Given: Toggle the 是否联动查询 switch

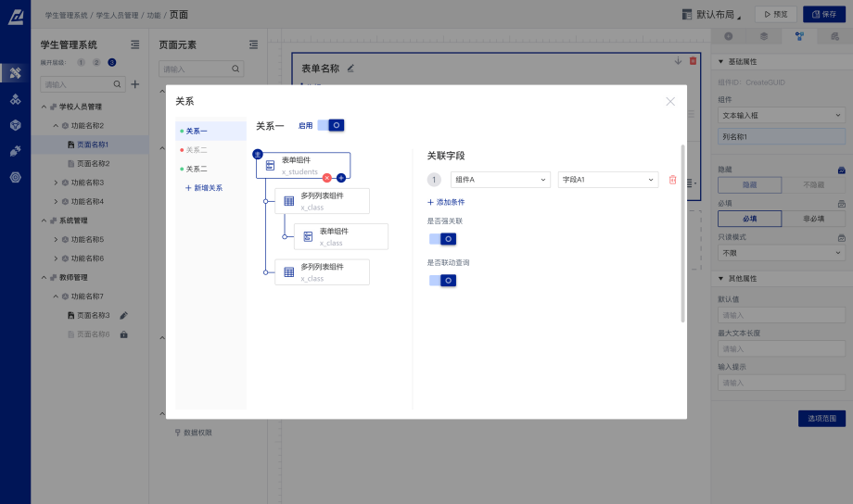Looking at the screenshot, I should pyautogui.click(x=442, y=280).
